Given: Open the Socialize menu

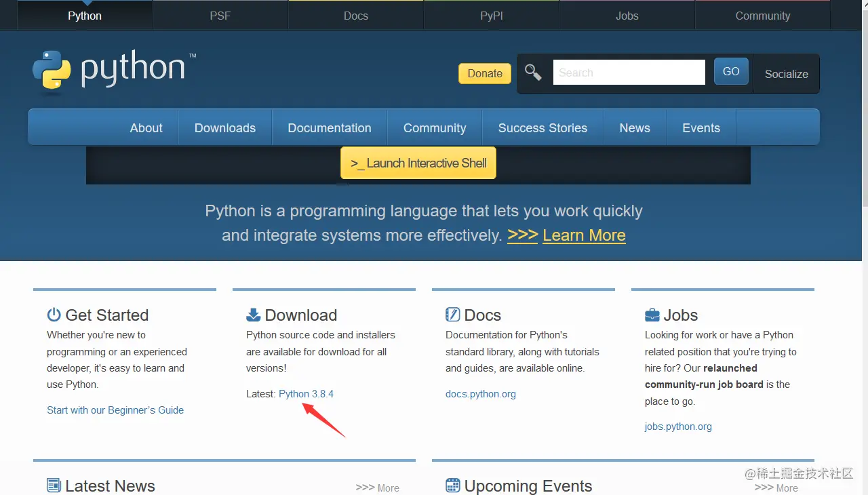Looking at the screenshot, I should [787, 74].
